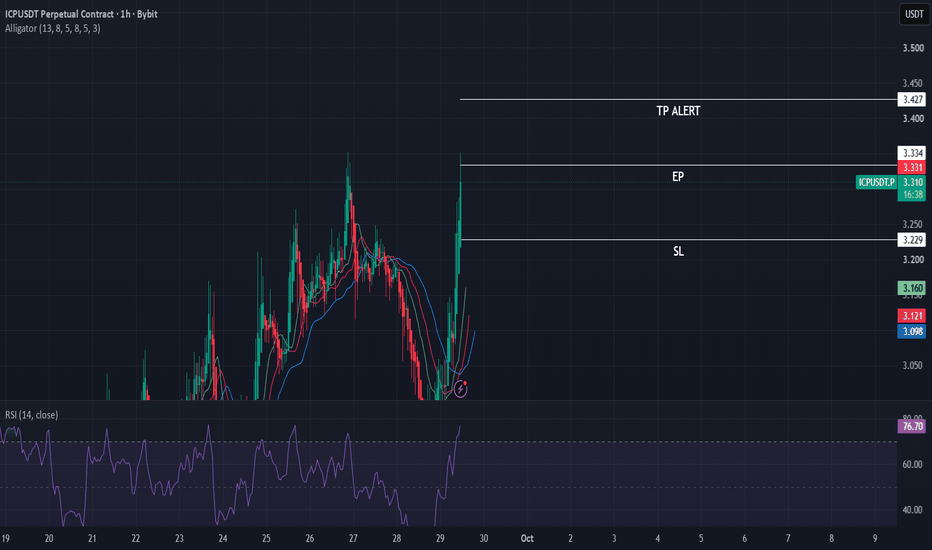932x550 pixels.
Task: Select the SL text label
Action: (x=678, y=252)
